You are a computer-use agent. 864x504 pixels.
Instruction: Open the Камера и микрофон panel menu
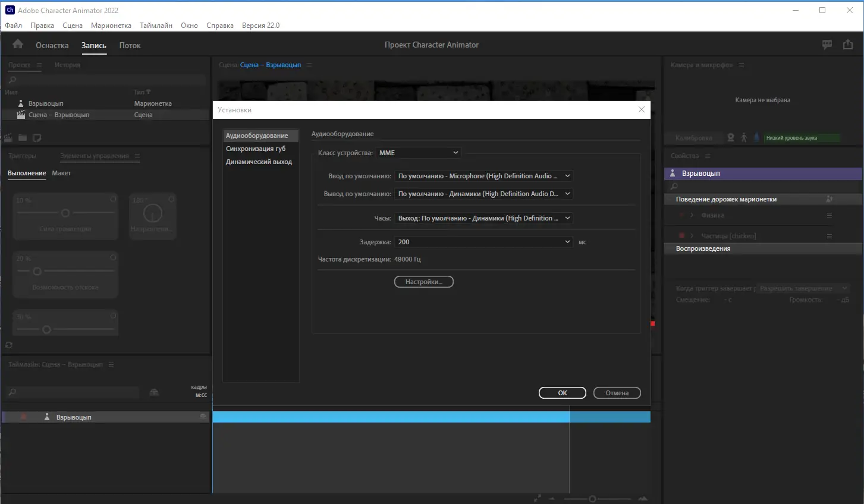[x=742, y=65]
